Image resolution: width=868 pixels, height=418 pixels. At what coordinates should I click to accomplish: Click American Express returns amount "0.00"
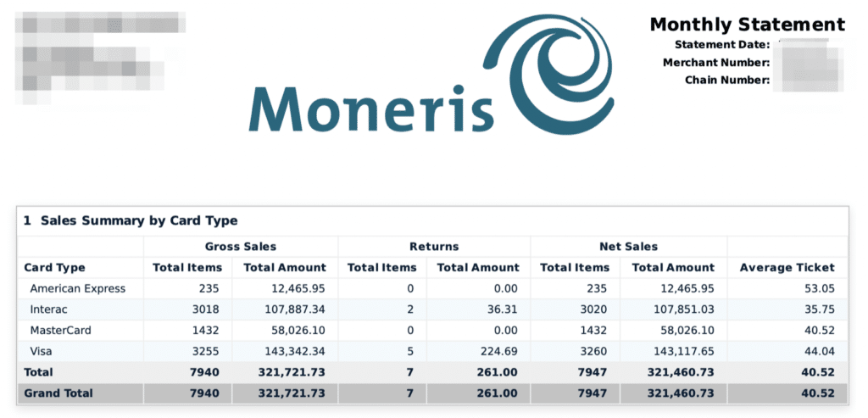click(506, 288)
